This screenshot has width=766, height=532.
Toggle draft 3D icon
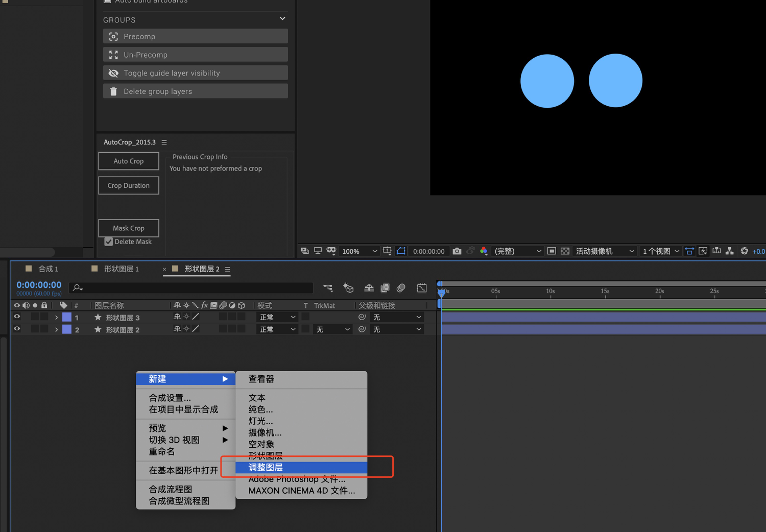point(348,288)
